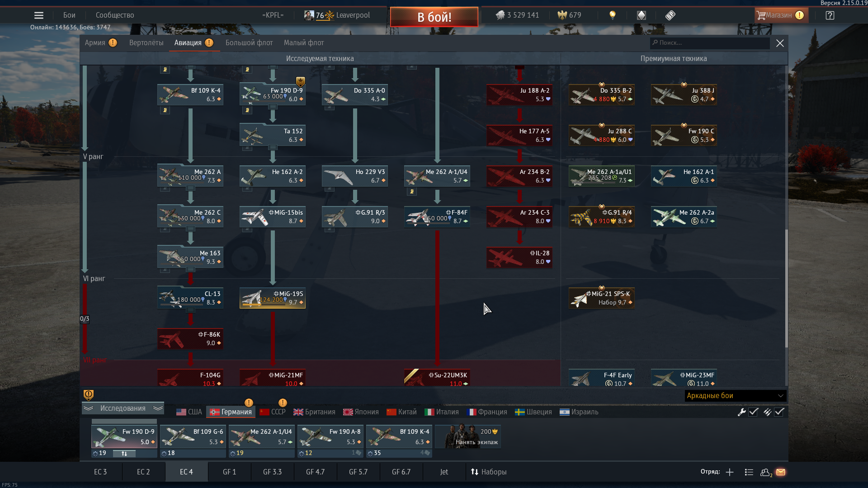Open the wagers card icon
868x488 pixels.
click(x=642, y=15)
